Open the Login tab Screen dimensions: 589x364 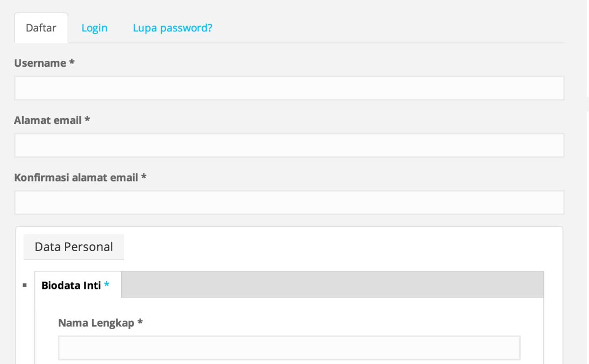[x=94, y=28]
